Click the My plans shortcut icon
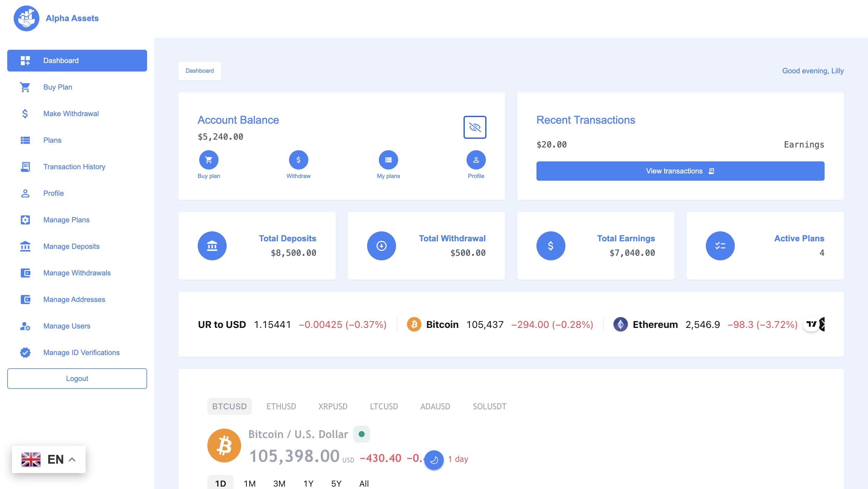This screenshot has width=868, height=489. (388, 160)
